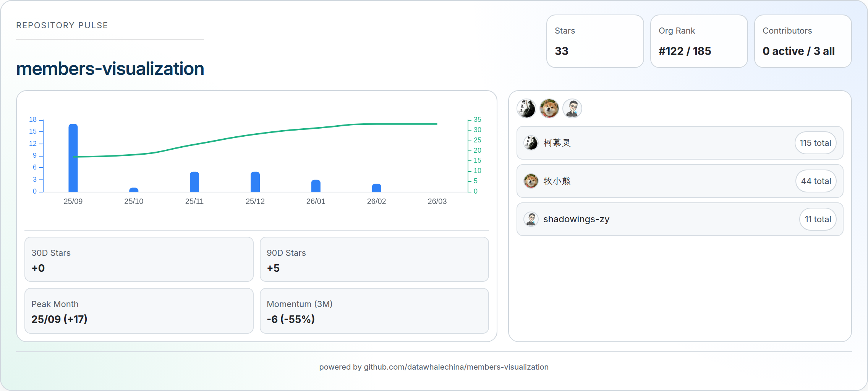Click the members-visualization repository title
868x391 pixels.
point(110,69)
